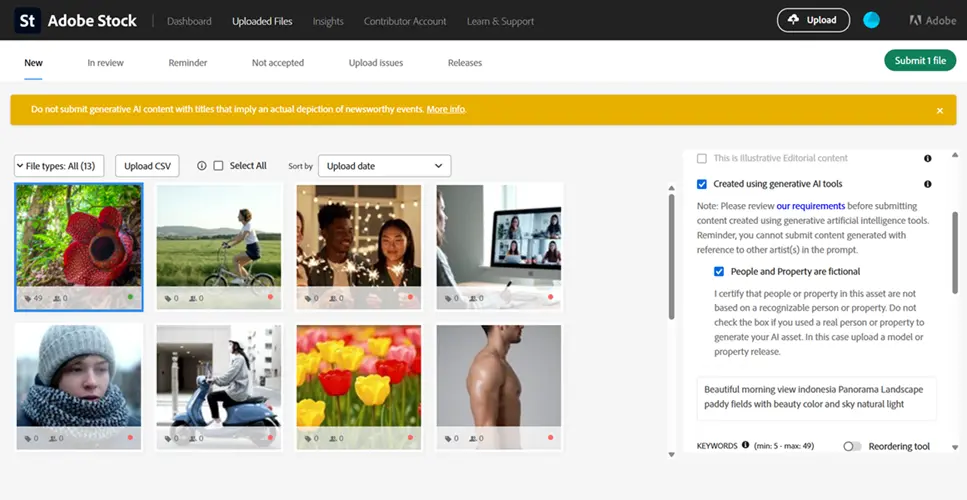
Task: Click the Upload button in header
Action: (x=813, y=20)
